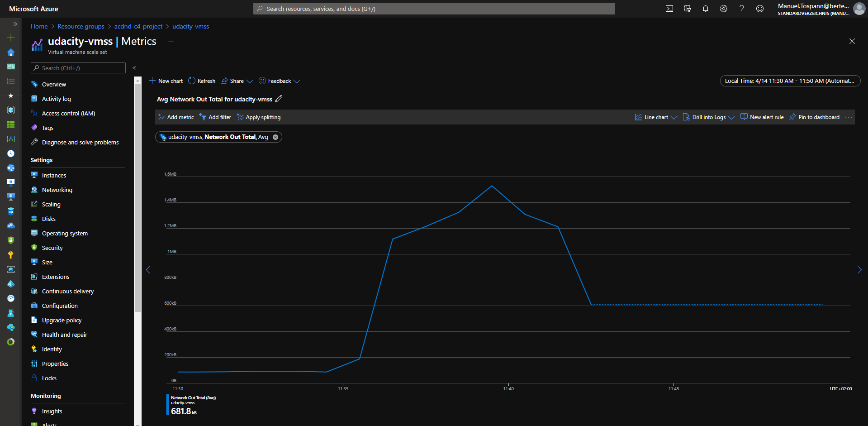
Task: Refresh the metrics chart
Action: coord(202,81)
